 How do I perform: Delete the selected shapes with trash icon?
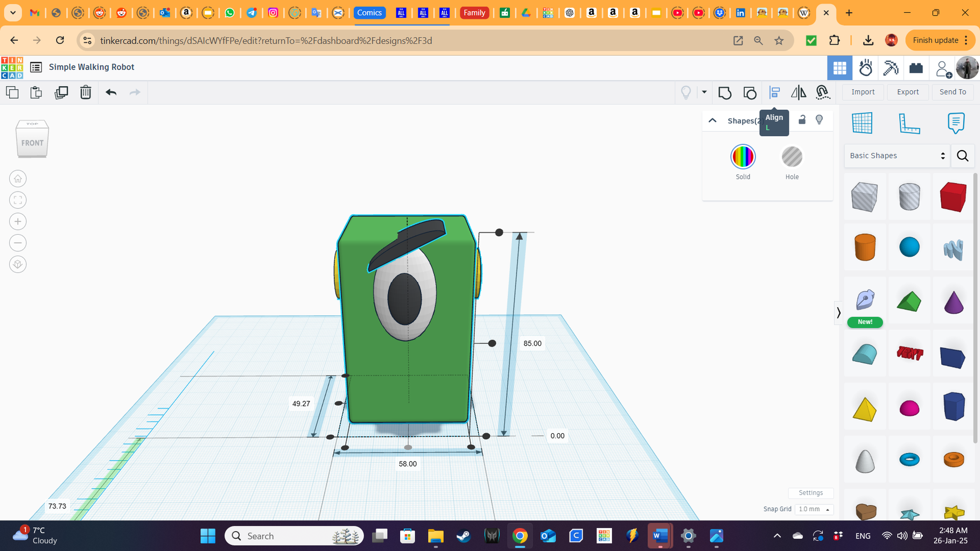pos(86,92)
